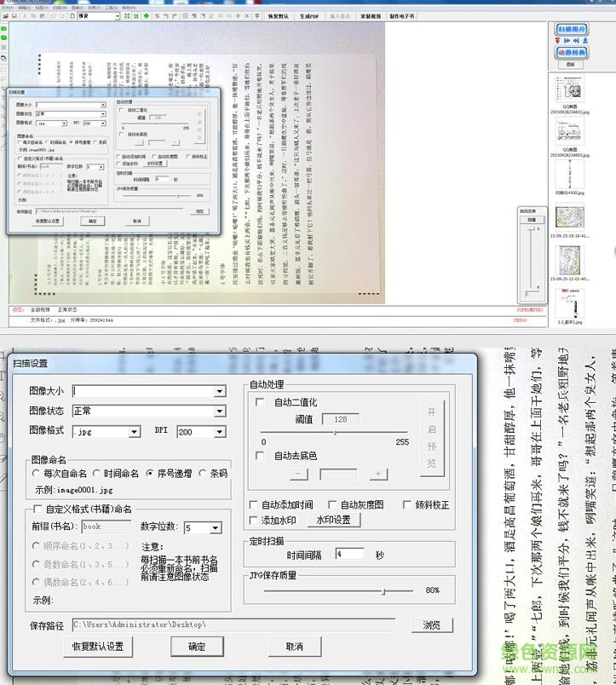Click 确定 in the enlarged dialog

point(197,647)
